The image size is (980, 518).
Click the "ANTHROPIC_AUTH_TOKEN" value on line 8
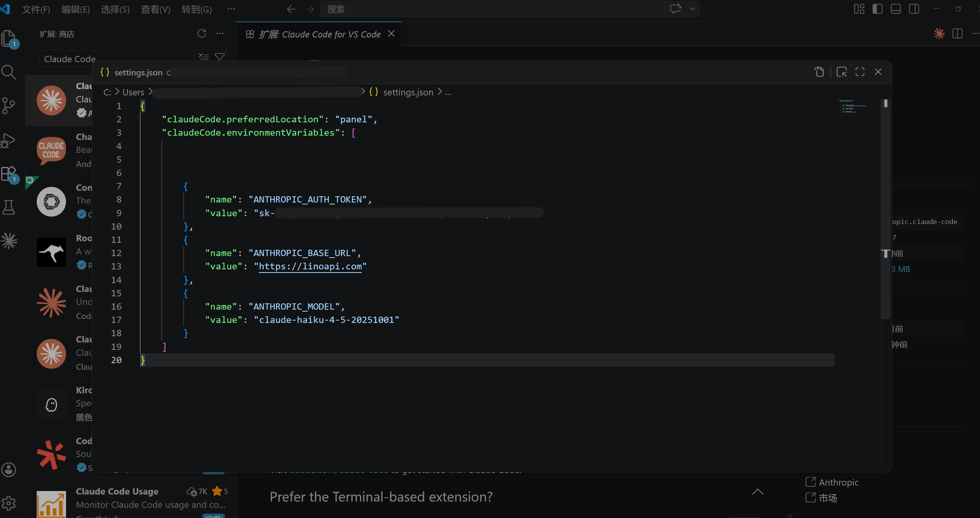click(x=308, y=200)
